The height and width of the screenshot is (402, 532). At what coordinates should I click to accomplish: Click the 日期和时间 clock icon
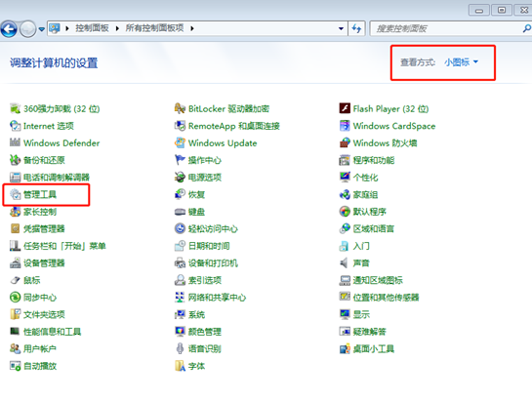[x=180, y=246]
